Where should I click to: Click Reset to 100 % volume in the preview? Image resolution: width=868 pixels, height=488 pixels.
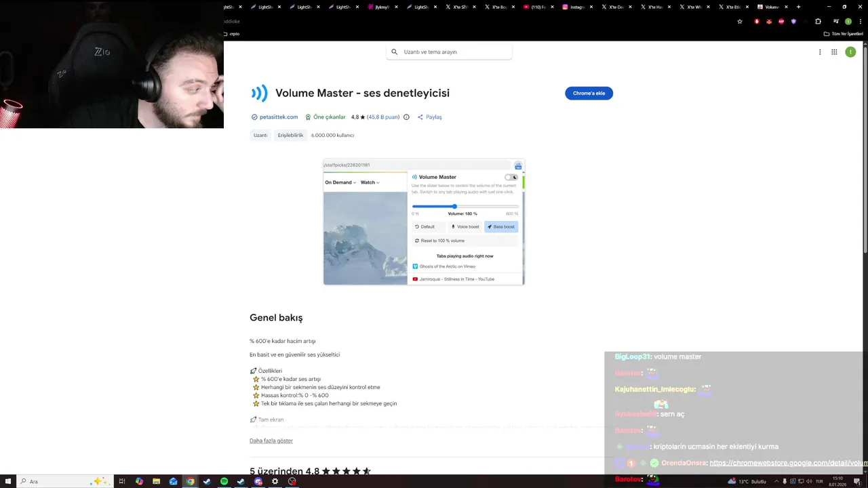(x=465, y=241)
